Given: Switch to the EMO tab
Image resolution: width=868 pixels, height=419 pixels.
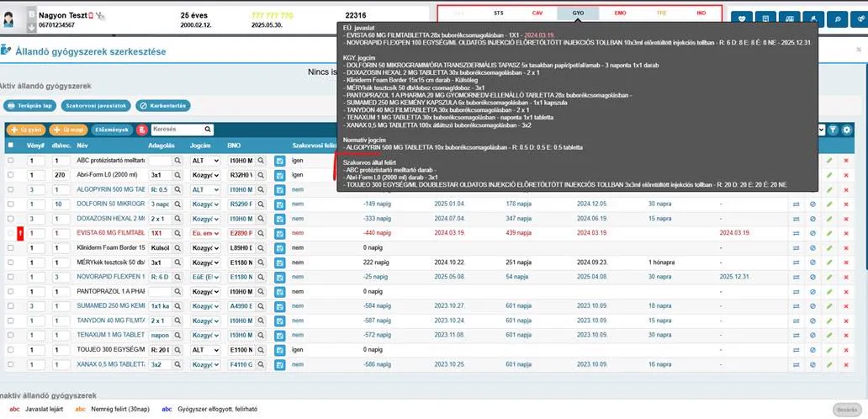Looking at the screenshot, I should click(x=620, y=13).
